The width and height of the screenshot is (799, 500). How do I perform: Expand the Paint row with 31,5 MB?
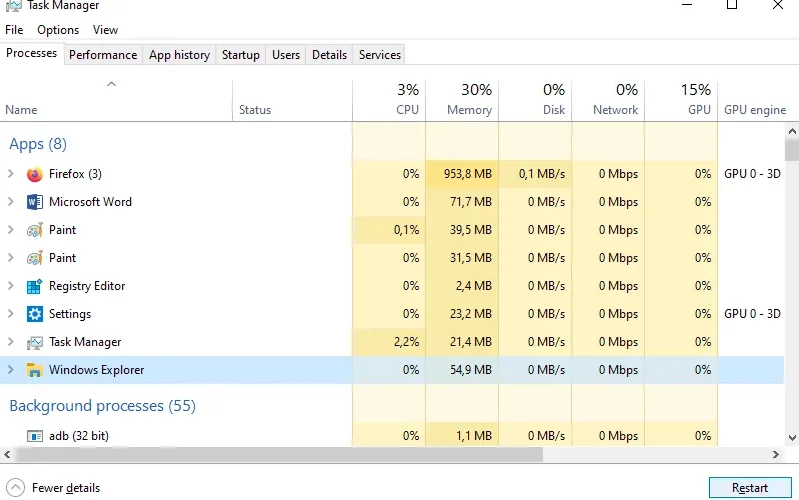click(11, 258)
